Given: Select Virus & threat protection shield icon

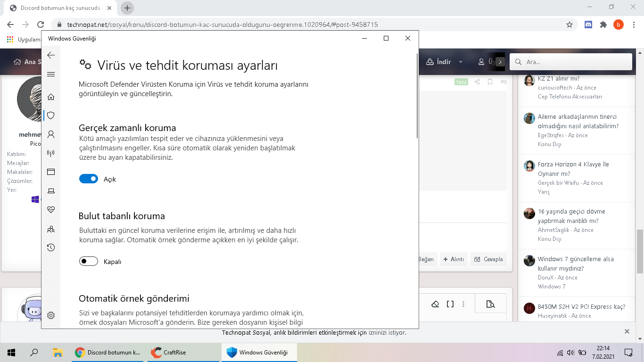Looking at the screenshot, I should 51,115.
